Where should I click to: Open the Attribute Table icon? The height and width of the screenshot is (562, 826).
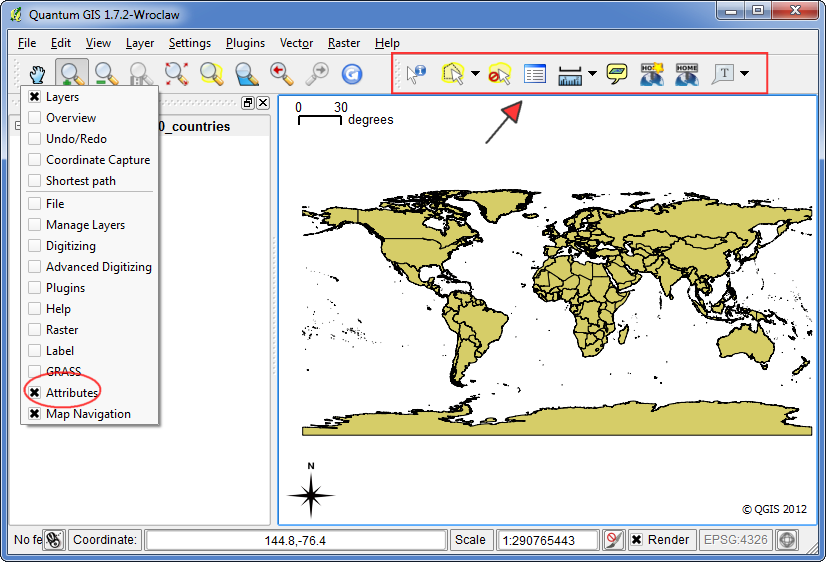pos(535,74)
